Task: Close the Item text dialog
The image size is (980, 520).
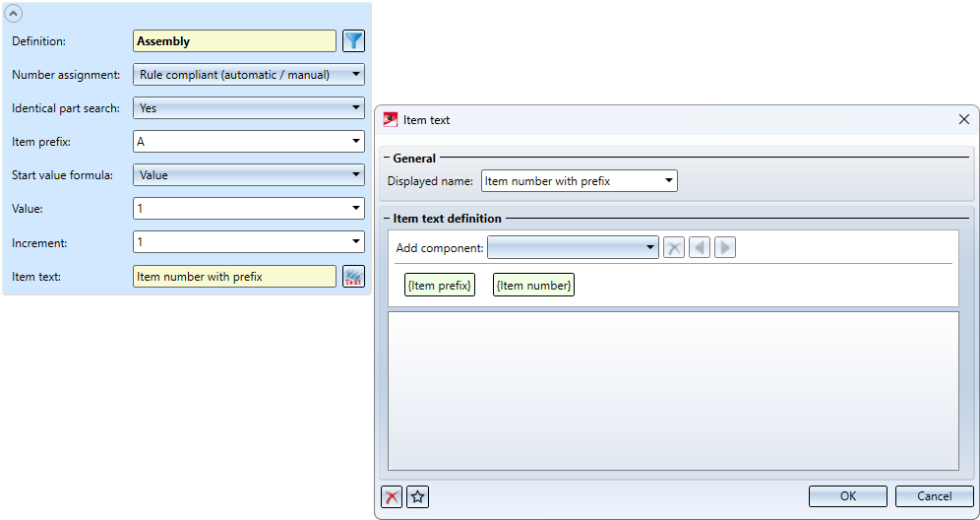Action: point(963,119)
